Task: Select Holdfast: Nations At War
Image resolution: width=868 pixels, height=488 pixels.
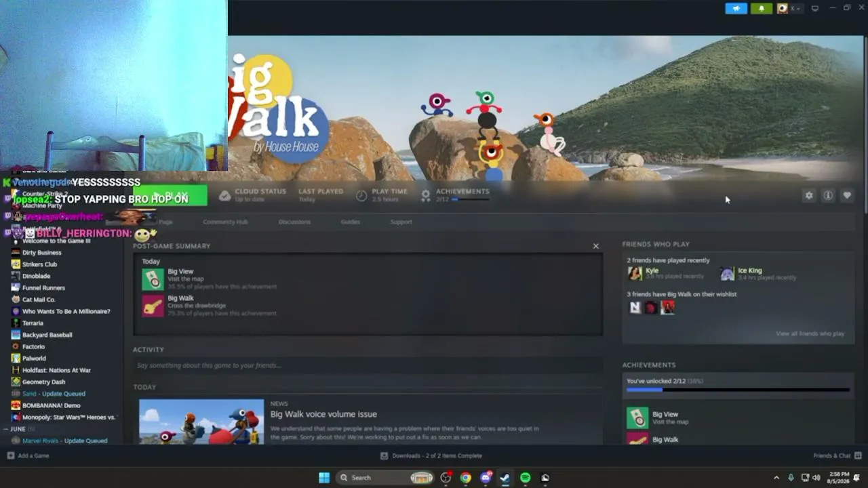Action: (x=56, y=370)
